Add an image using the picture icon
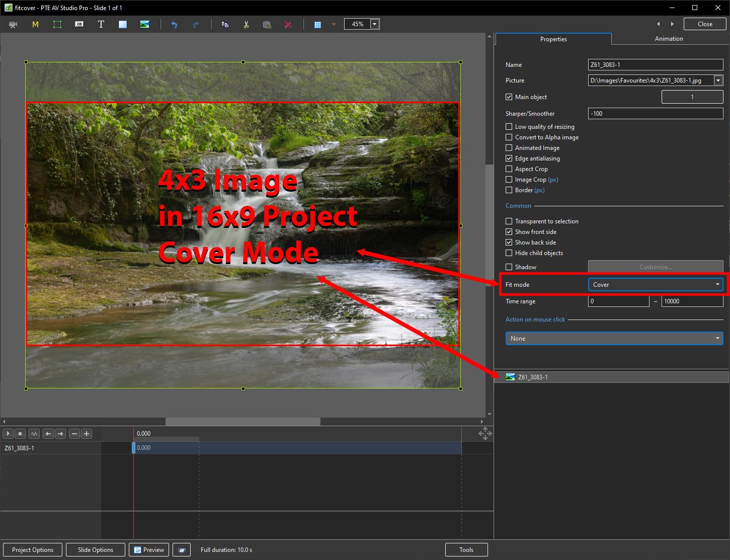730x560 pixels. (144, 24)
